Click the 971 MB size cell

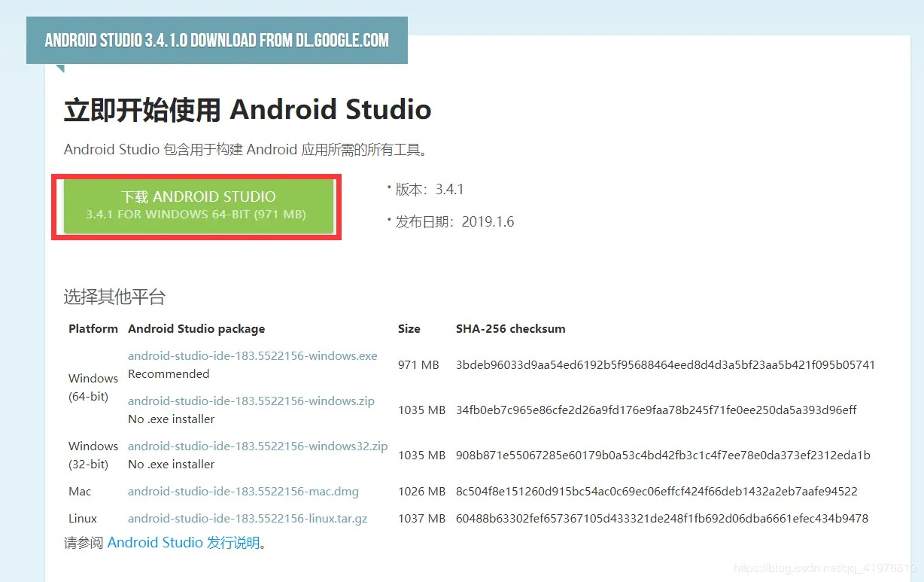(x=418, y=364)
